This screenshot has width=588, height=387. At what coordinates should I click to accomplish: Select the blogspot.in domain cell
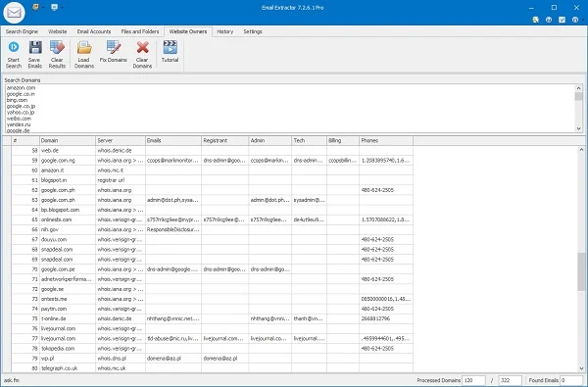click(68, 180)
